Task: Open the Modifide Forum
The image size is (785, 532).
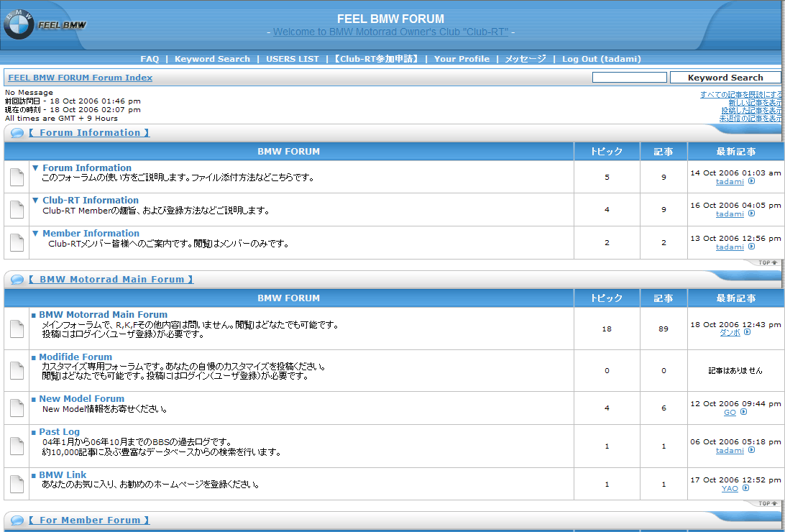Action: pos(75,357)
